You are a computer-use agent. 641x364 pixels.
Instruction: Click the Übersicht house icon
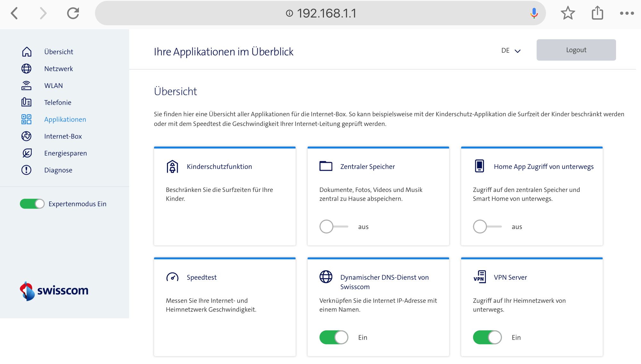27,52
